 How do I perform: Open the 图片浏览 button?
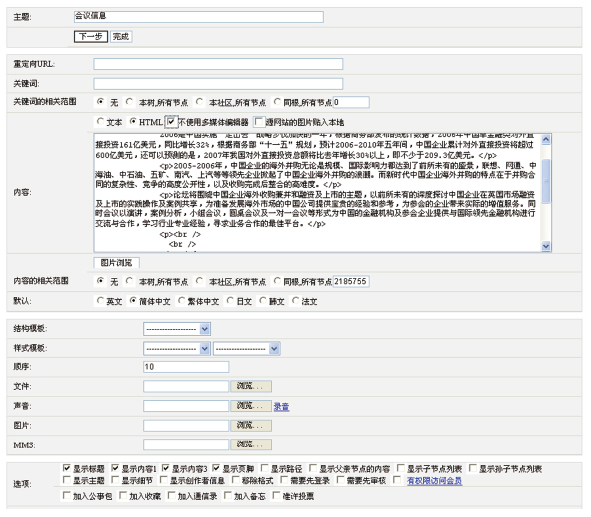(116, 263)
